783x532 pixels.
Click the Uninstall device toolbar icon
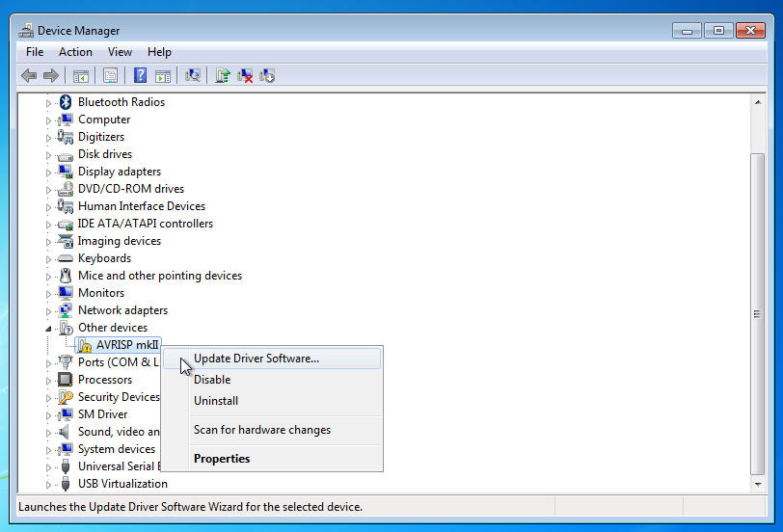tap(246, 75)
